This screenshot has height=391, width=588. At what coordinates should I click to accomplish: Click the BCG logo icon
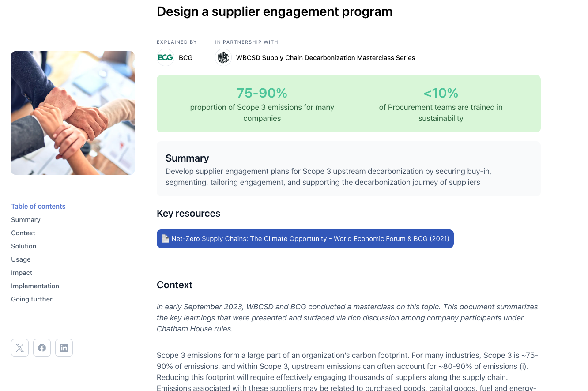point(166,58)
